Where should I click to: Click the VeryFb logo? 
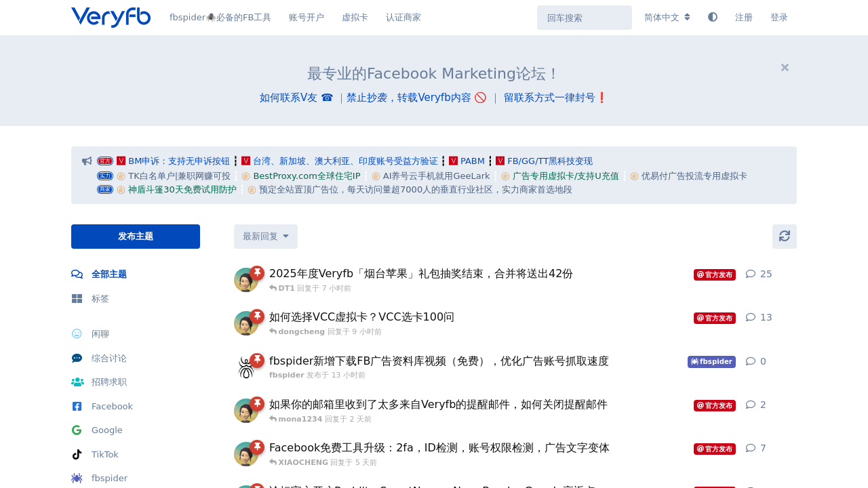pos(111,17)
